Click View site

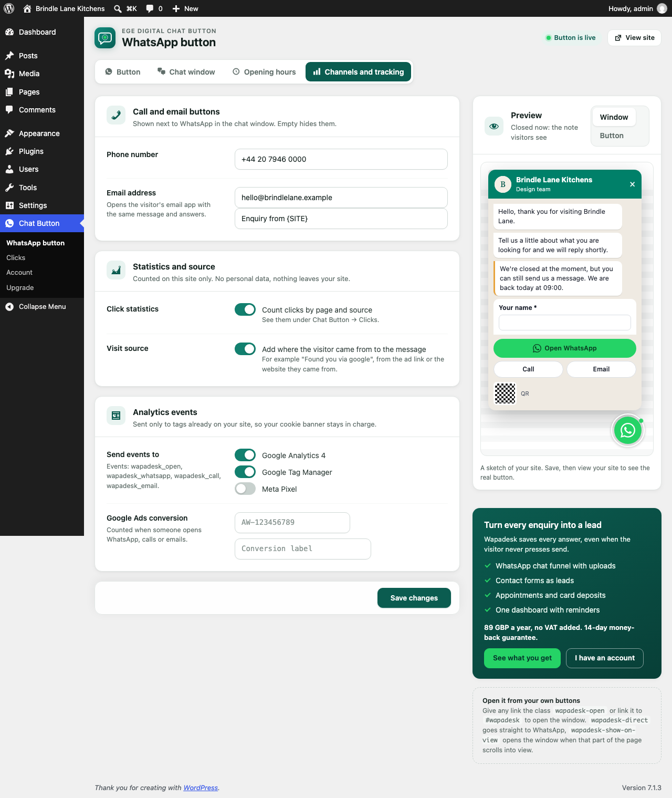point(634,38)
